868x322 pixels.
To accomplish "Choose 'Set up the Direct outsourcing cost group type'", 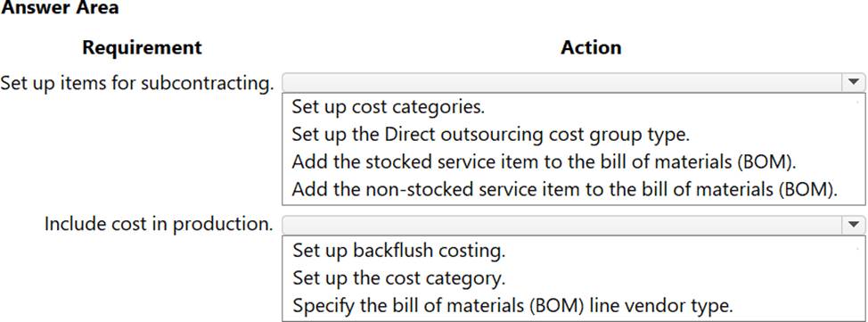I will pos(491,135).
